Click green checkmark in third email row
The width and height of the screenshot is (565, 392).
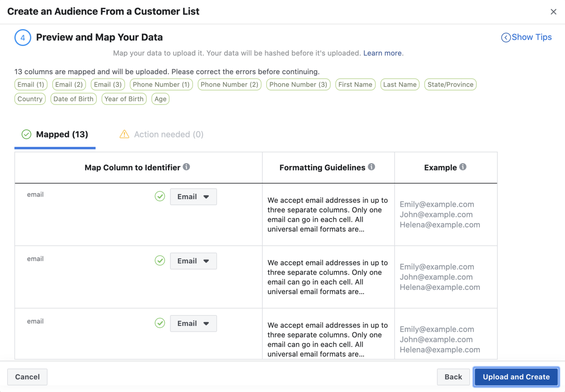tap(160, 323)
